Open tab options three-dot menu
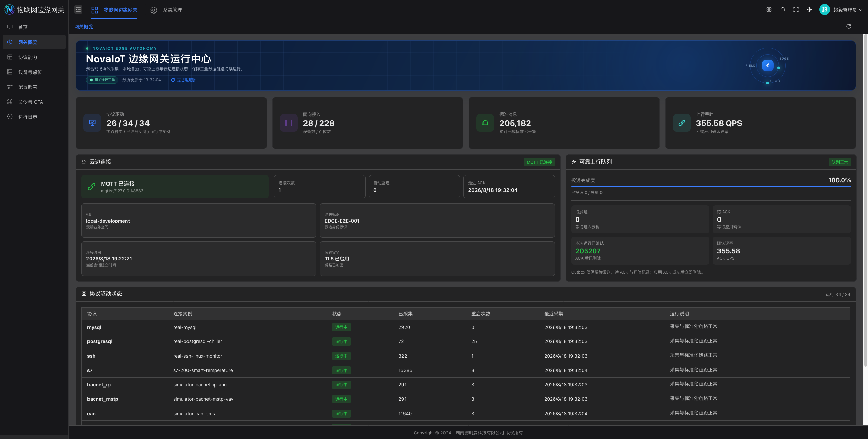This screenshot has width=868, height=439. pos(857,26)
